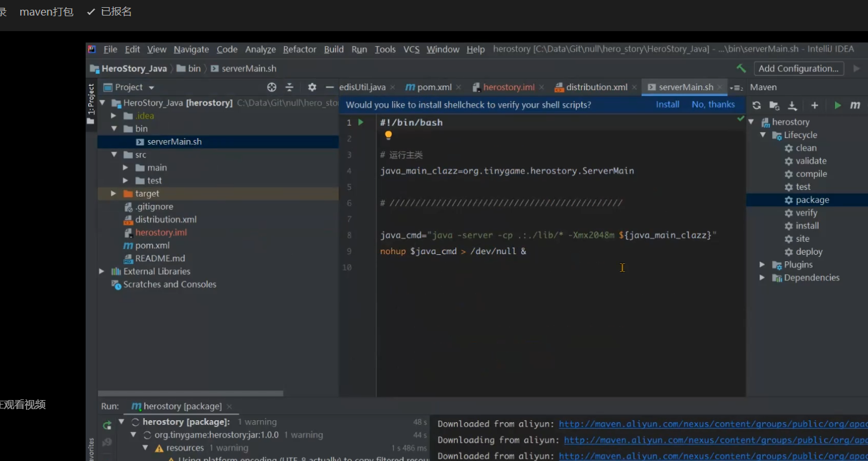This screenshot has width=868, height=461.
Task: Click the Maven download sources icon
Action: tap(792, 105)
